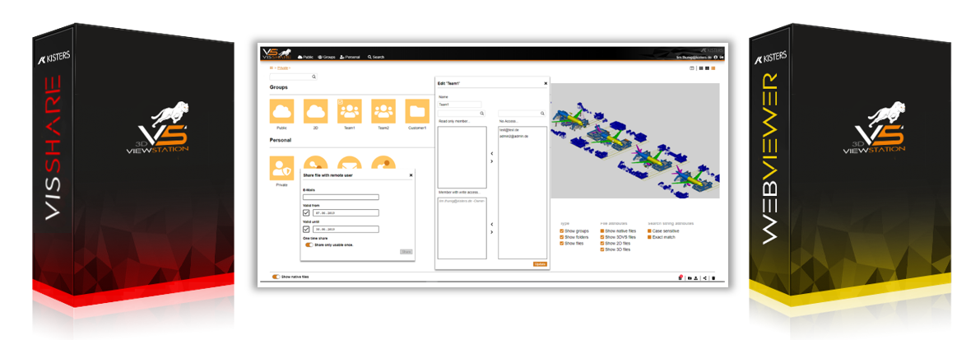Disable the Share only usable once switch

point(309,245)
